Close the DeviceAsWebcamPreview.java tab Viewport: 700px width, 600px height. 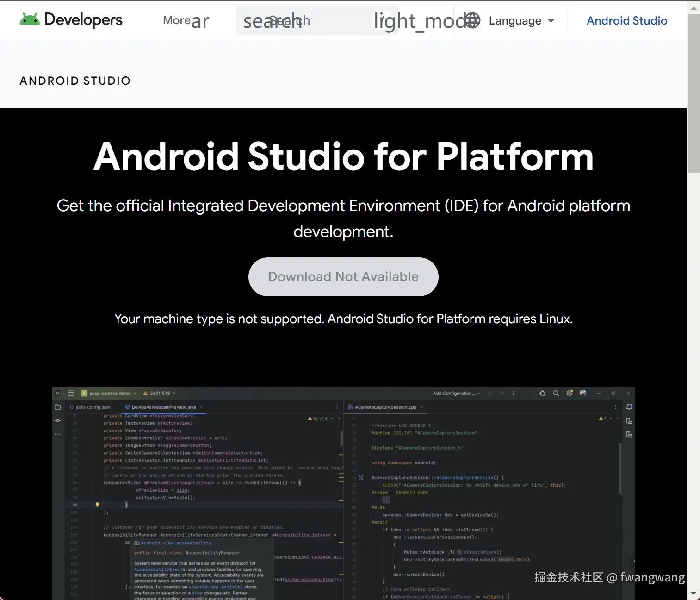pos(201,407)
